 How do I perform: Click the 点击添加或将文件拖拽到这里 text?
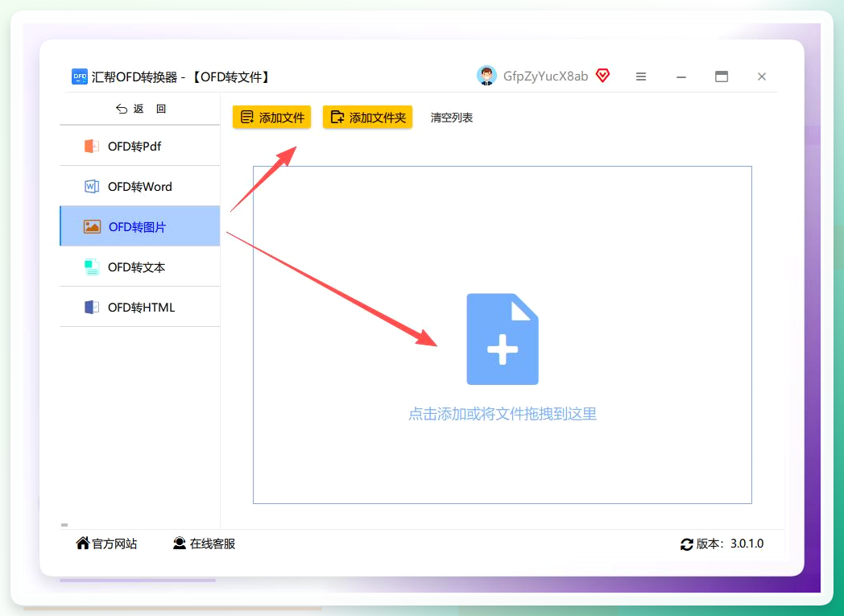pyautogui.click(x=503, y=414)
